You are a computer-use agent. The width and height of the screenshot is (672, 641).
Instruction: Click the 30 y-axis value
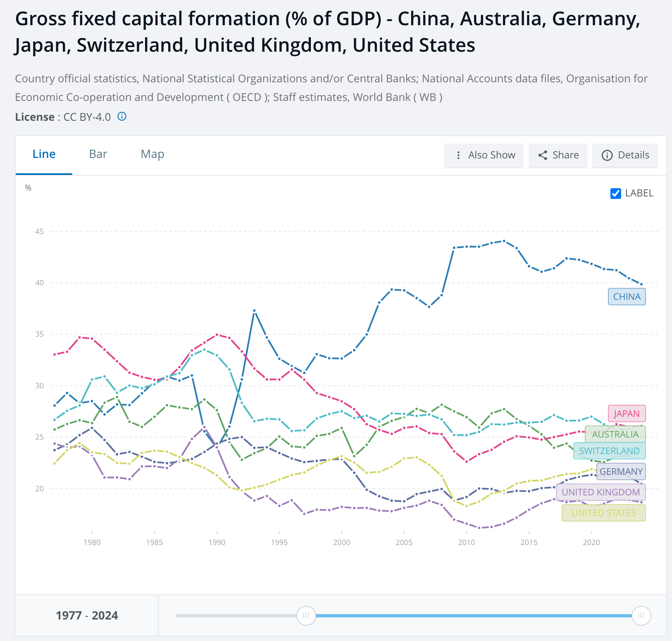40,385
